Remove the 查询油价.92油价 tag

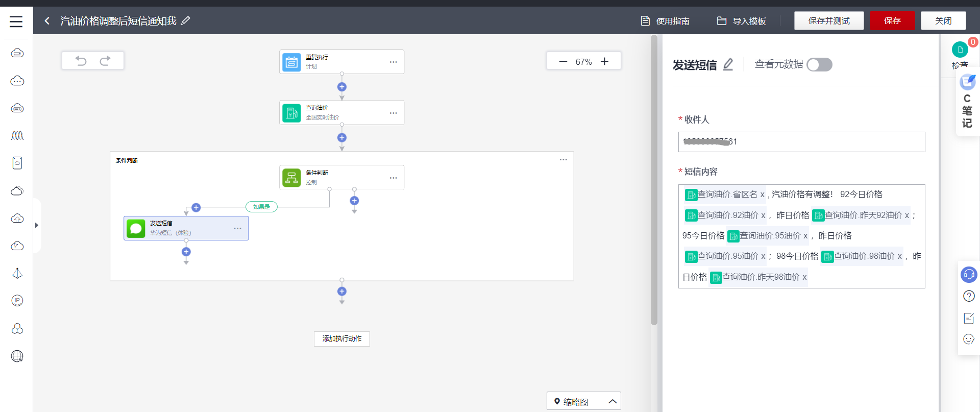(x=763, y=215)
